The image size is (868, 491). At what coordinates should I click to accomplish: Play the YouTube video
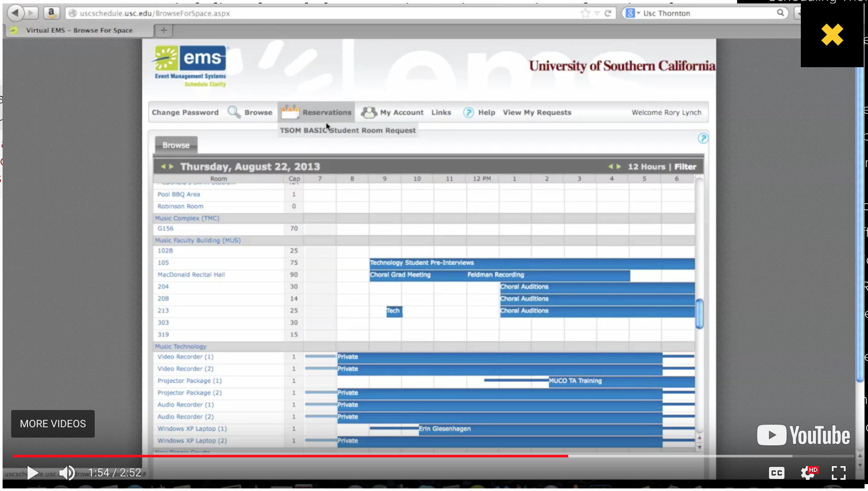[32, 472]
